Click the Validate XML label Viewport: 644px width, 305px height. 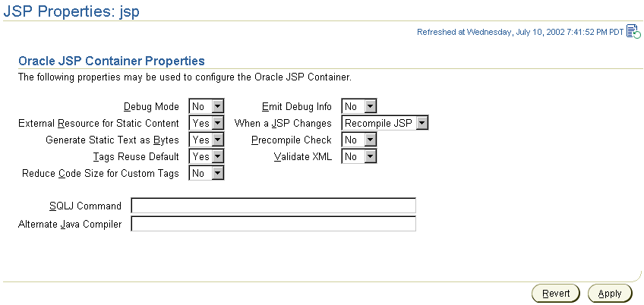click(x=302, y=156)
